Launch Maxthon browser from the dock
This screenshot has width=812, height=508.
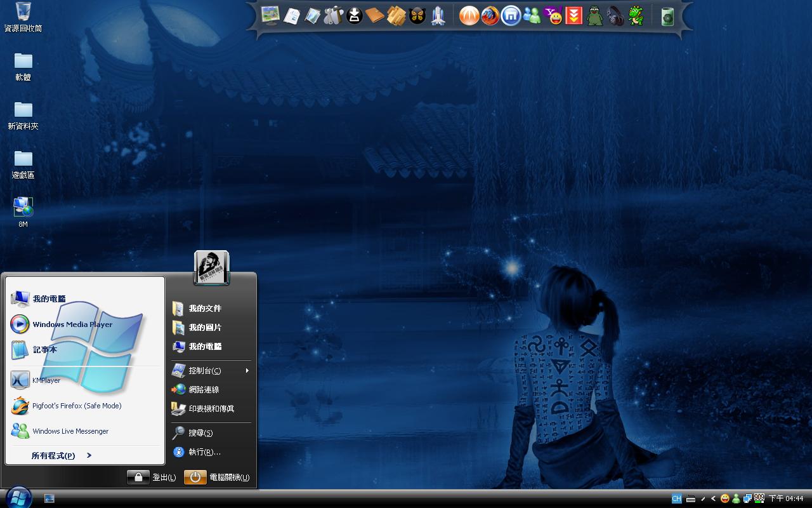coord(511,16)
